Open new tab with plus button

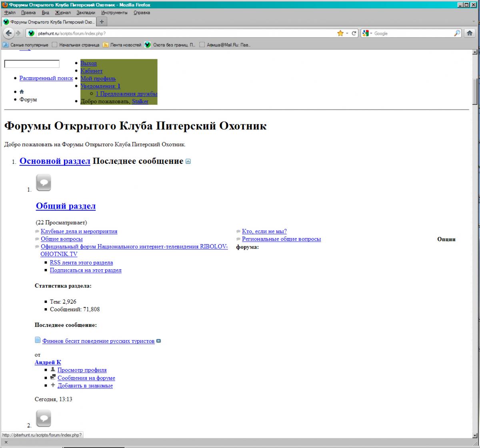pyautogui.click(x=102, y=22)
